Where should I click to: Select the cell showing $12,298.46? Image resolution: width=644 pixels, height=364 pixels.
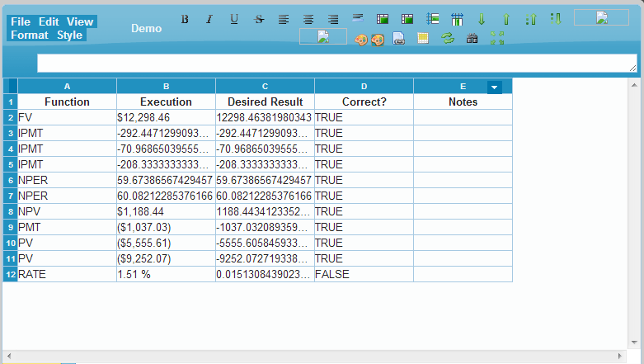(x=166, y=118)
